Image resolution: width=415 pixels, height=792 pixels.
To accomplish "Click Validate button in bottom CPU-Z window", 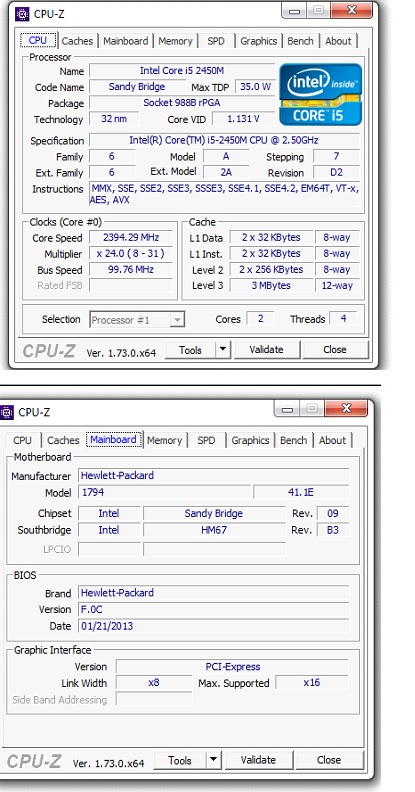I will point(258,760).
